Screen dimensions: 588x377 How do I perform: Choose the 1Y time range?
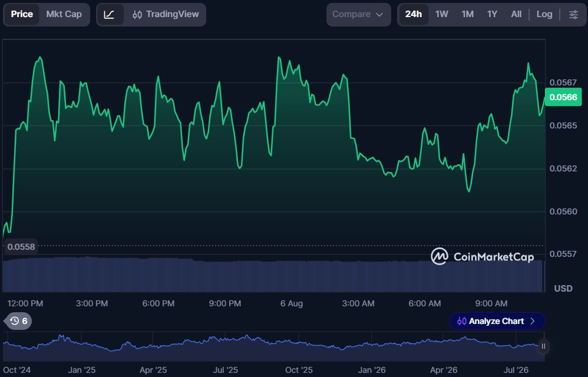[492, 14]
